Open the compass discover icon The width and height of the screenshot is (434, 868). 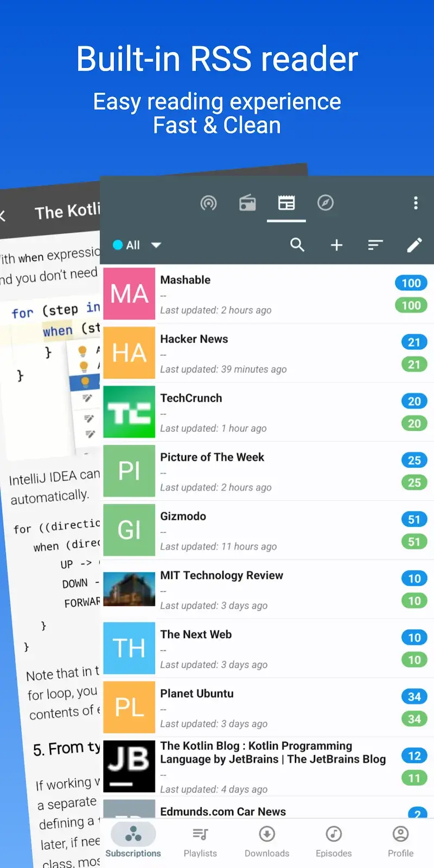[325, 203]
